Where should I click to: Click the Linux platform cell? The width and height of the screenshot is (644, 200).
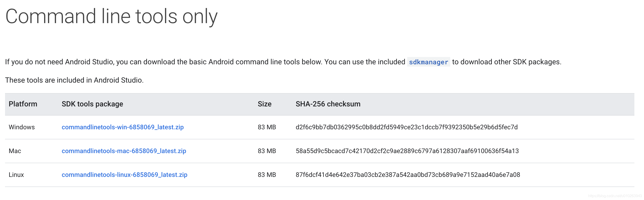click(16, 175)
